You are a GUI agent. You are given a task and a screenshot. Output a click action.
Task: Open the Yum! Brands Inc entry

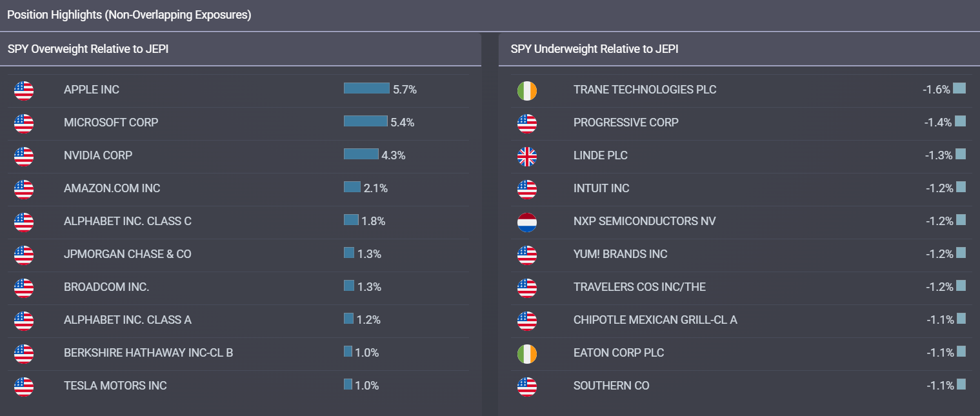pos(620,254)
